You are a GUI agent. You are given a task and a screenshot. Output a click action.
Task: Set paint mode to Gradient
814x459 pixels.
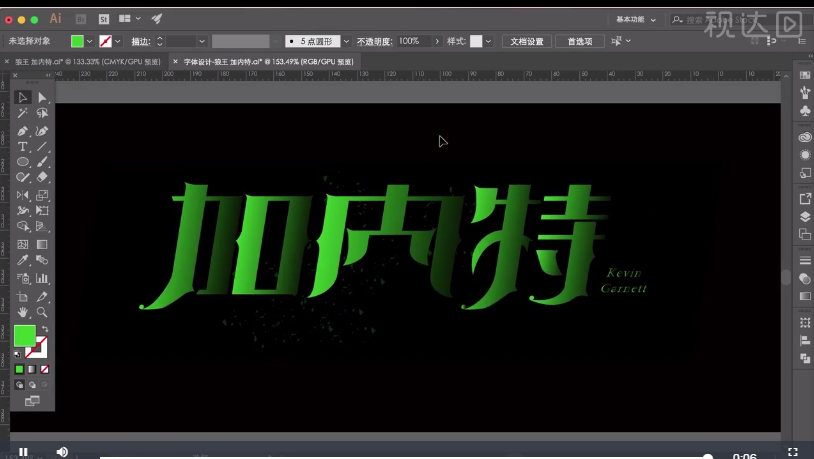coord(32,369)
